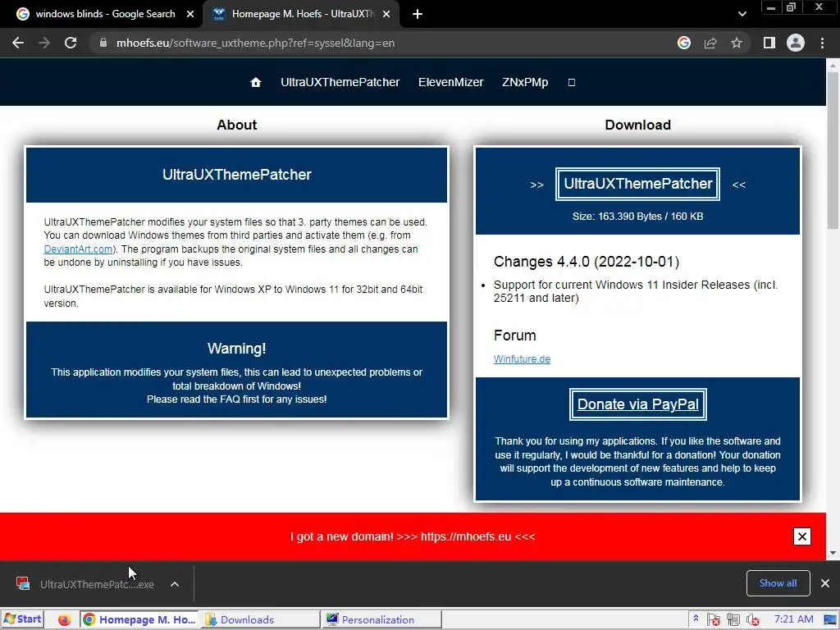Click the 7:21 AM clock
Viewport: 840px width, 630px height.
coord(793,619)
